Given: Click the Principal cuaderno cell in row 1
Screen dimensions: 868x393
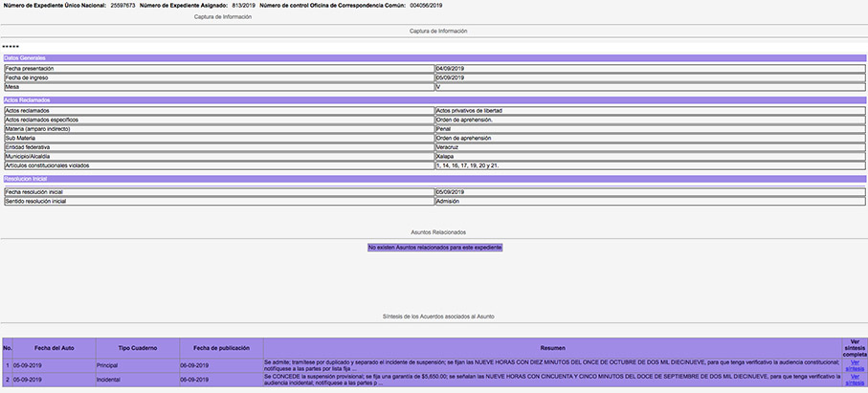Looking at the screenshot, I should tap(107, 365).
